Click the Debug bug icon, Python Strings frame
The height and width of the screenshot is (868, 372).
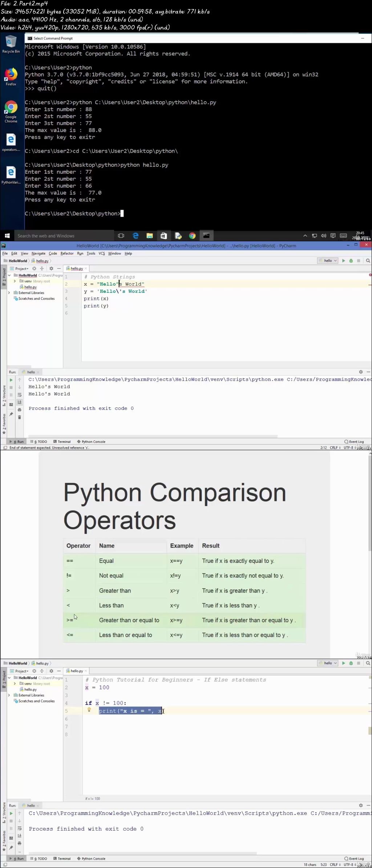[x=351, y=261]
